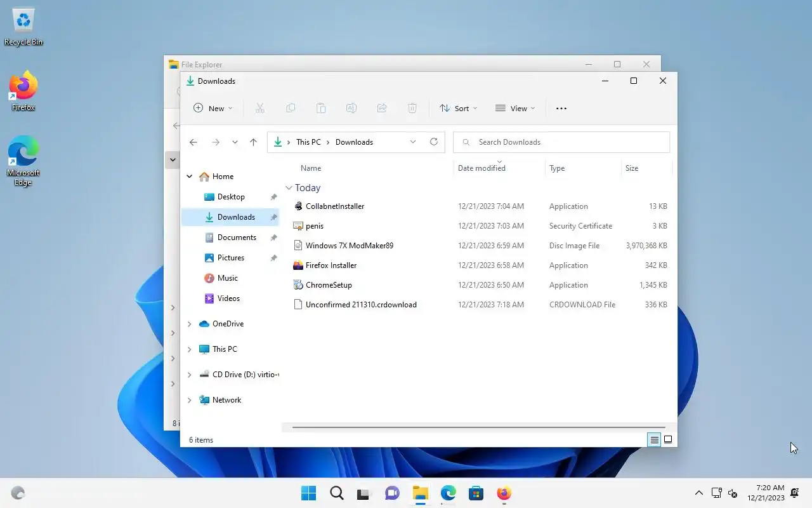This screenshot has width=812, height=508.
Task: Select Pictures in navigation pane
Action: click(x=230, y=258)
